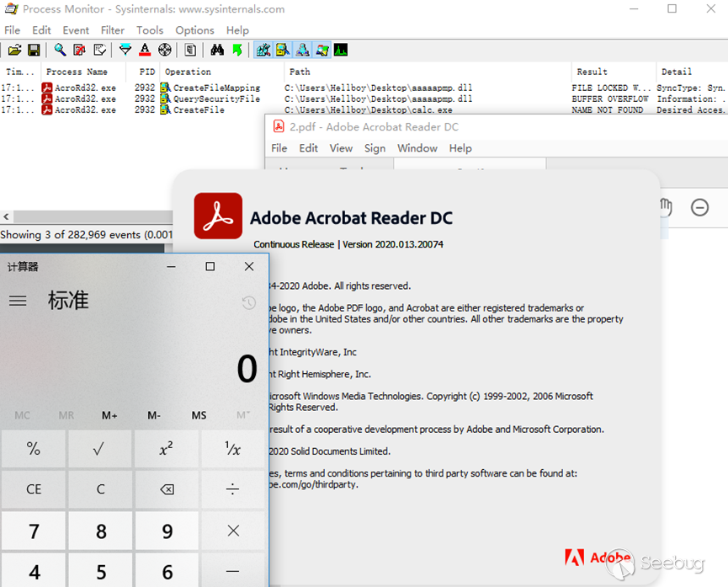Click the calculator C clear button
This screenshot has width=728, height=587.
click(100, 489)
